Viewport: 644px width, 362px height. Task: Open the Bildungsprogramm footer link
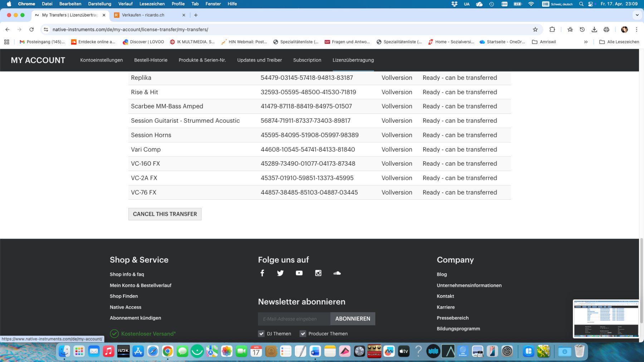(458, 329)
